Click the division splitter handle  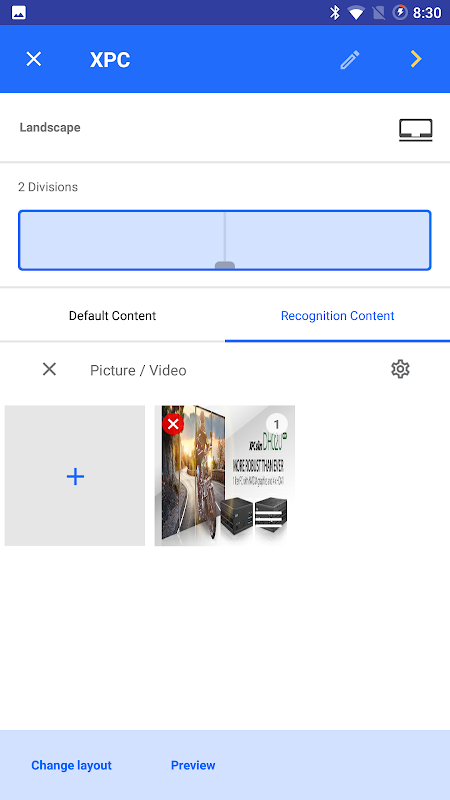pyautogui.click(x=225, y=265)
